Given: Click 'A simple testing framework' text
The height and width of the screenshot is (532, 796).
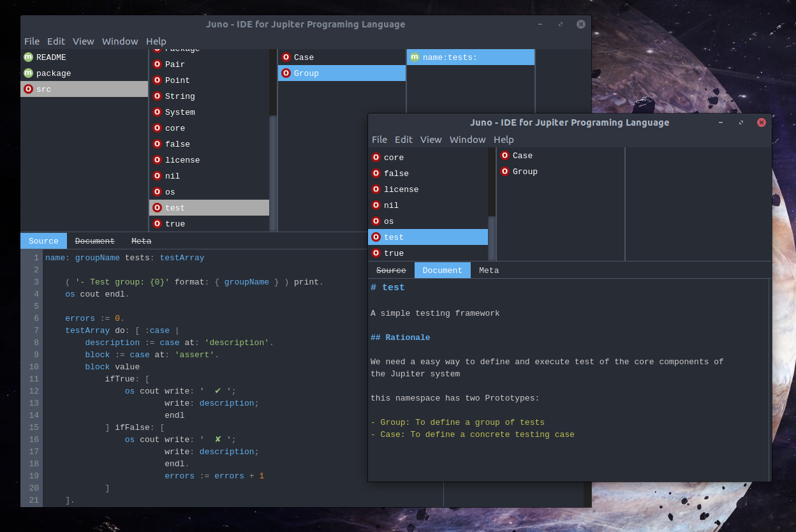Looking at the screenshot, I should point(435,313).
